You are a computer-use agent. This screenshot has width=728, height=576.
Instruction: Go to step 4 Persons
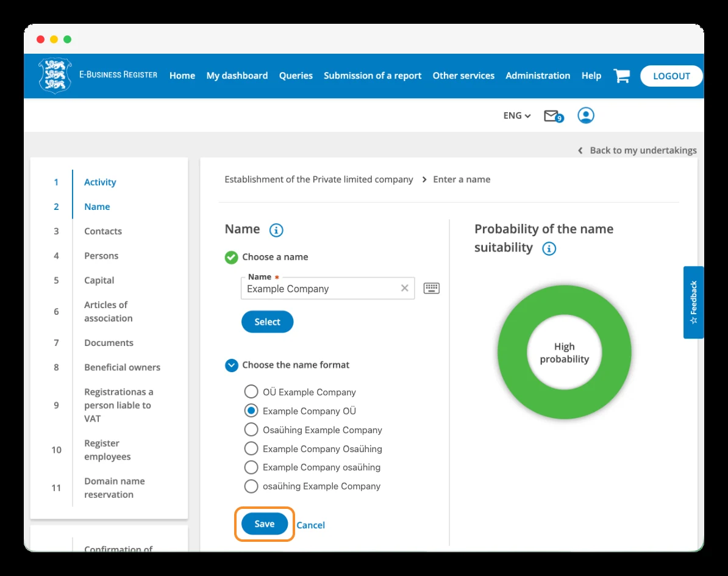[101, 256]
